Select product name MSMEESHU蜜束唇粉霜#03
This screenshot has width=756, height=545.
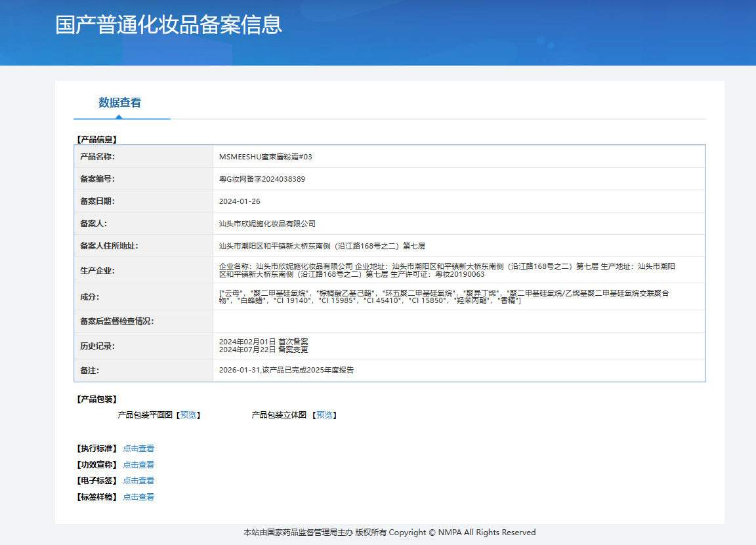pos(265,157)
